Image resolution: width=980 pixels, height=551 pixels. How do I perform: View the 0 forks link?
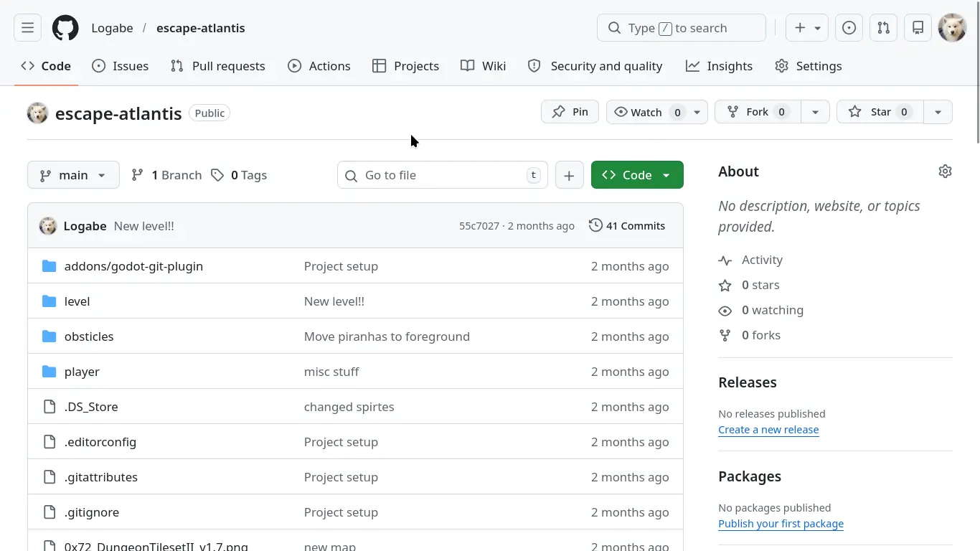pyautogui.click(x=761, y=335)
